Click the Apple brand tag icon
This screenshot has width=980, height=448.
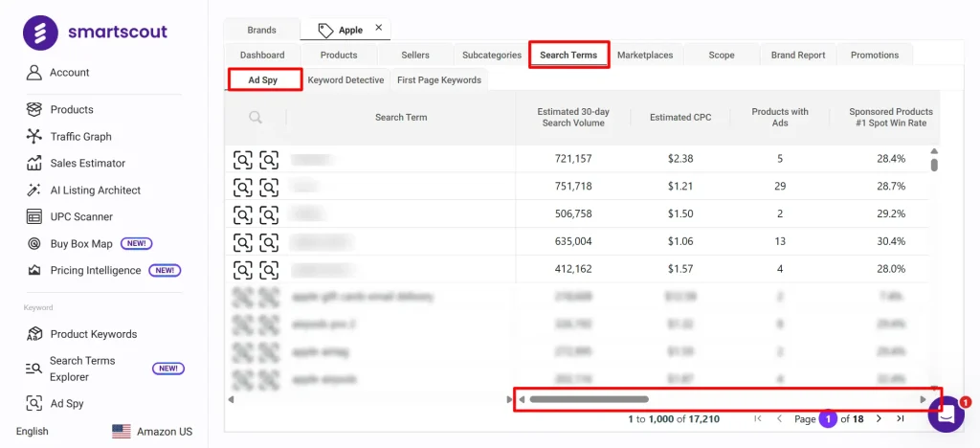(325, 30)
